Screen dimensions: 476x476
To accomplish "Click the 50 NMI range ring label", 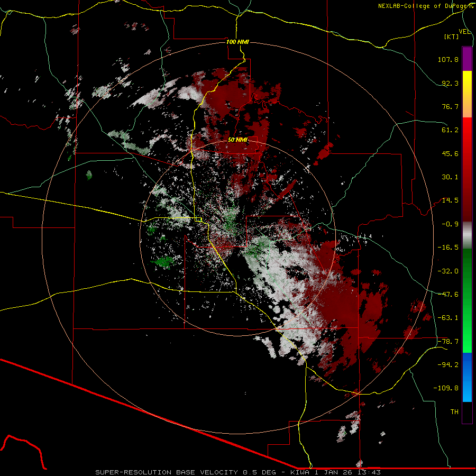I will tap(237, 140).
